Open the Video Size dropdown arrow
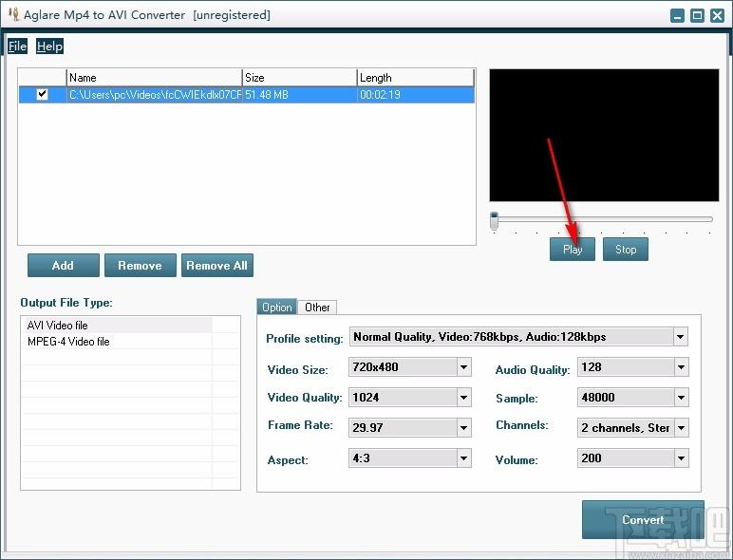 coord(463,367)
